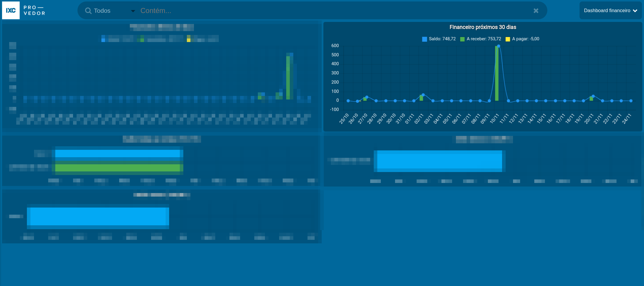Toggle the A pagar legend swatch
644x286 pixels.
pyautogui.click(x=508, y=39)
